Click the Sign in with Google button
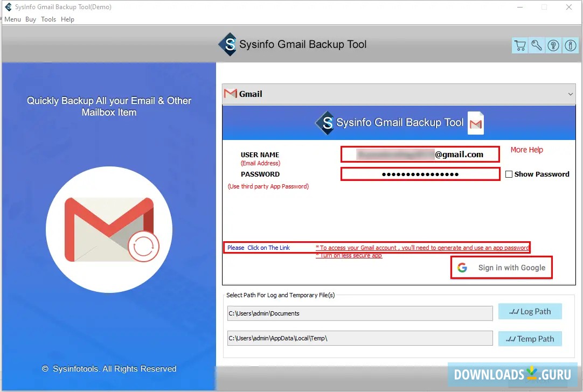The image size is (583, 392). [501, 267]
